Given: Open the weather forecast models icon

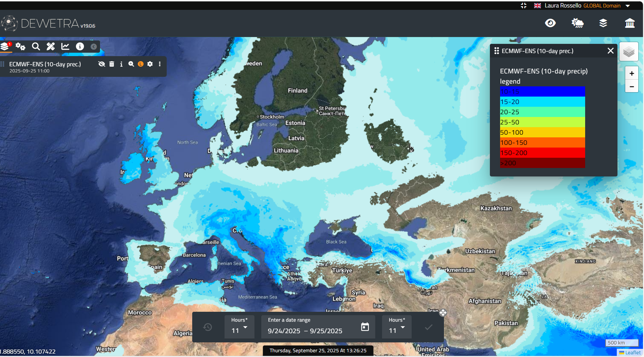Looking at the screenshot, I should point(577,23).
